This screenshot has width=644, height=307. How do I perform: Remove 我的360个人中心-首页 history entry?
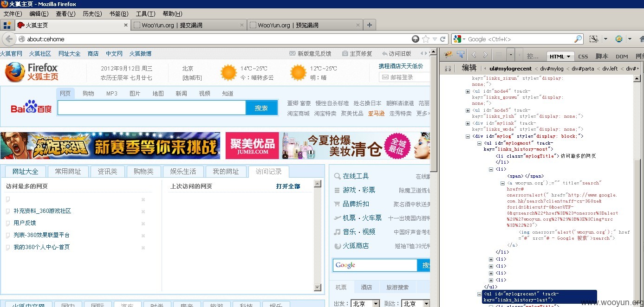click(143, 247)
